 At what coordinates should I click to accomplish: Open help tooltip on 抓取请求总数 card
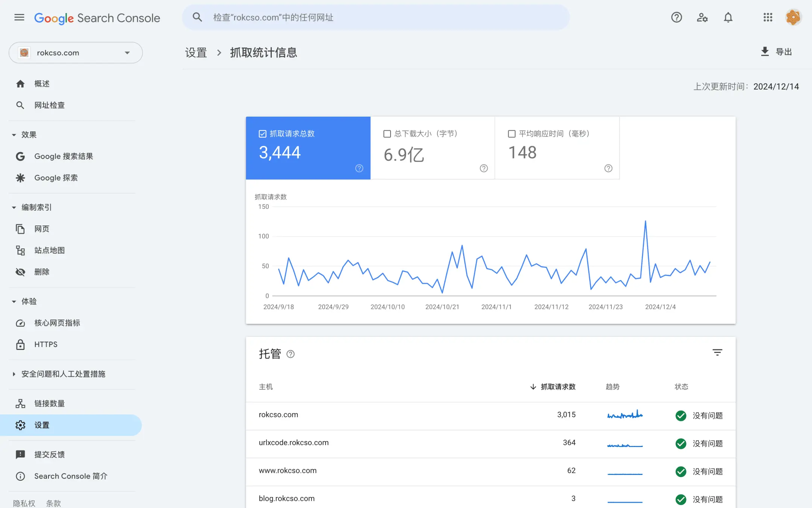pos(359,168)
